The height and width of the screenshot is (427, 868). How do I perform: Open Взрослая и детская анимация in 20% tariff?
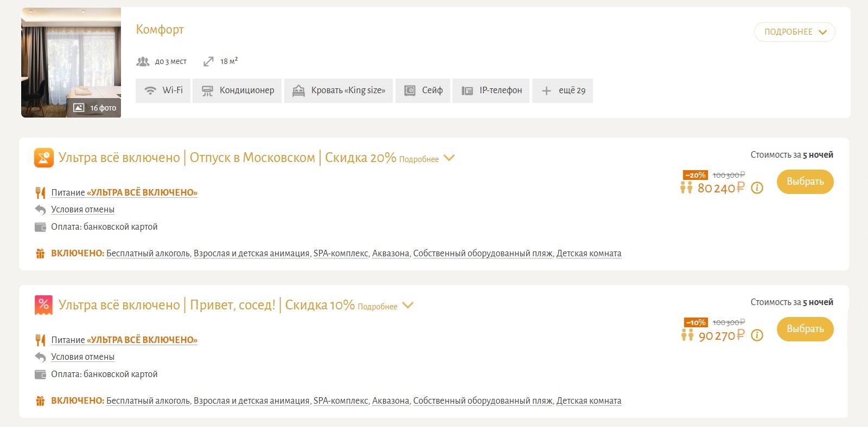[252, 254]
